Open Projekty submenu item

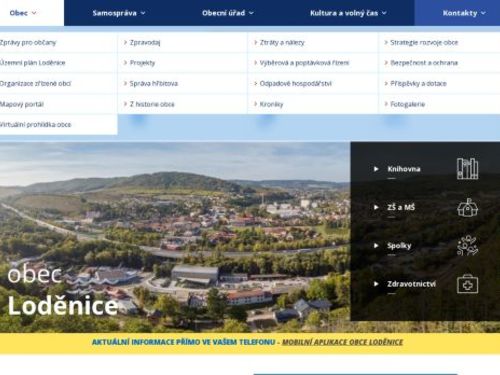[x=142, y=63]
